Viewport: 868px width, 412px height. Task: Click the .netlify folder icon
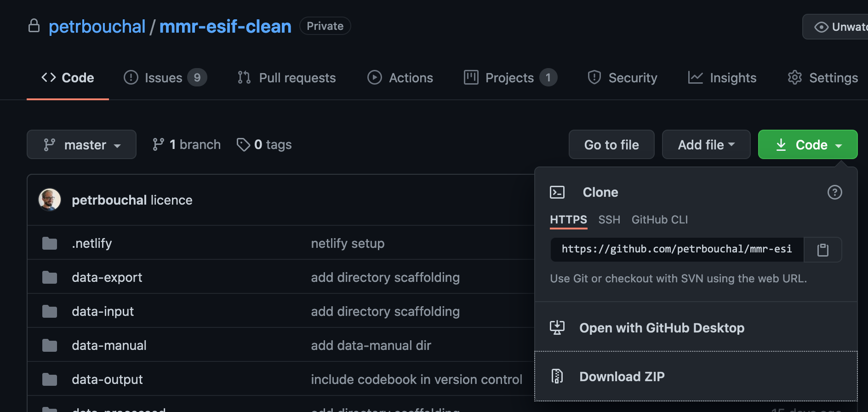50,243
